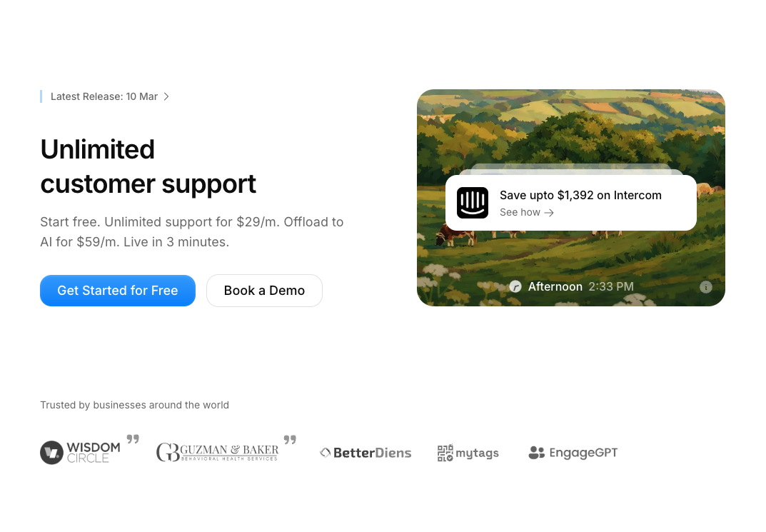Expand the chevron after Latest Release
Viewport: 766px width, 532px height.
[x=166, y=96]
